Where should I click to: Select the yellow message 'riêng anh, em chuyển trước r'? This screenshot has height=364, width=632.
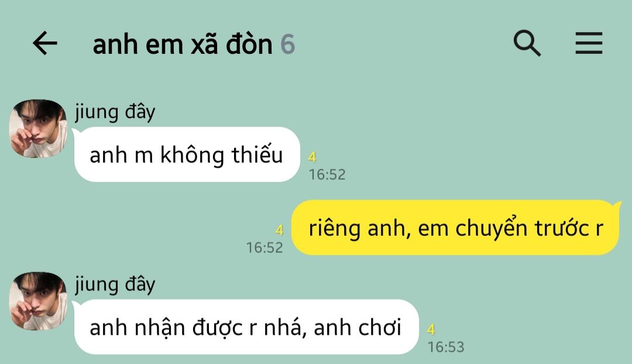455,228
